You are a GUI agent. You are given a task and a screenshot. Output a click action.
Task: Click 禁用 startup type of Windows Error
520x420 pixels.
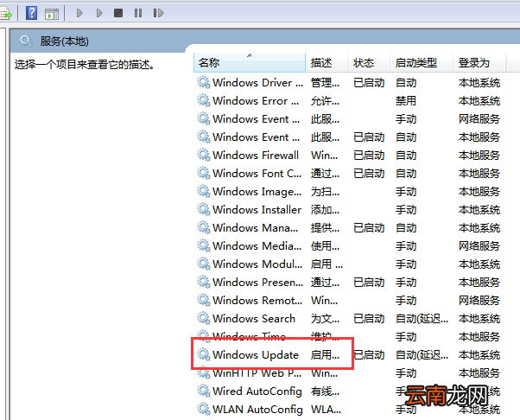[406, 101]
